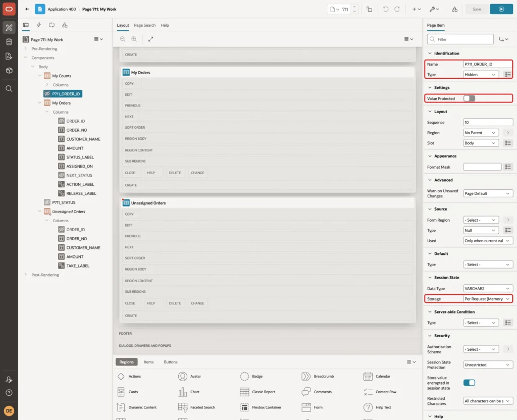Open Gallery cube icon in sidebar

click(x=9, y=71)
